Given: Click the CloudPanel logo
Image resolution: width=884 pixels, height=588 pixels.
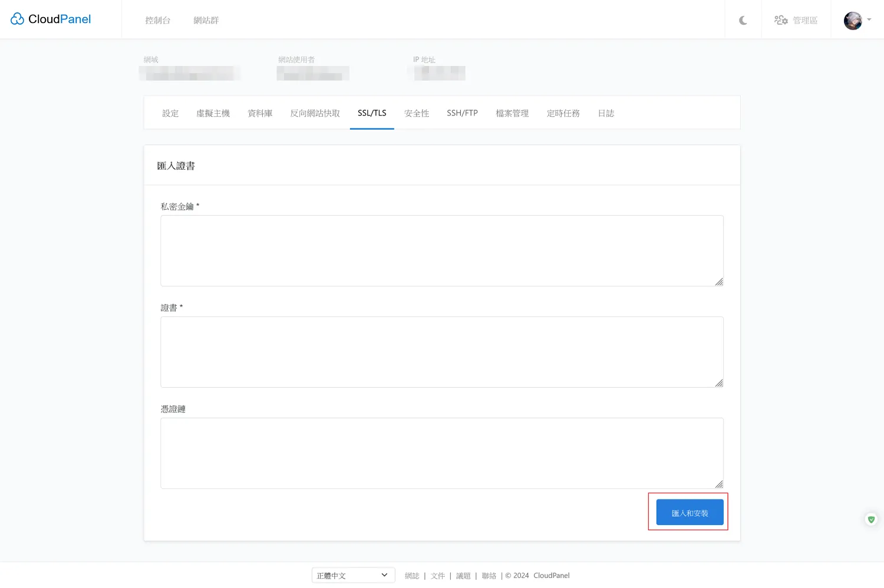Looking at the screenshot, I should 51,19.
